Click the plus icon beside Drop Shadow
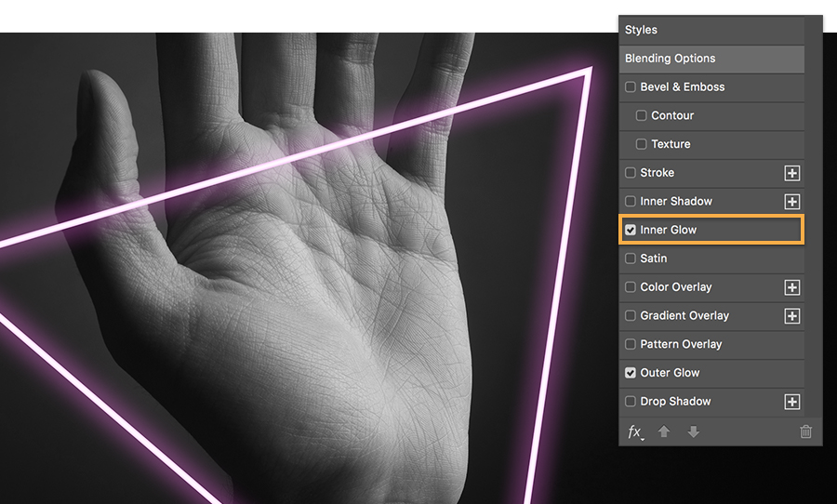This screenshot has height=504, width=837. 791,402
